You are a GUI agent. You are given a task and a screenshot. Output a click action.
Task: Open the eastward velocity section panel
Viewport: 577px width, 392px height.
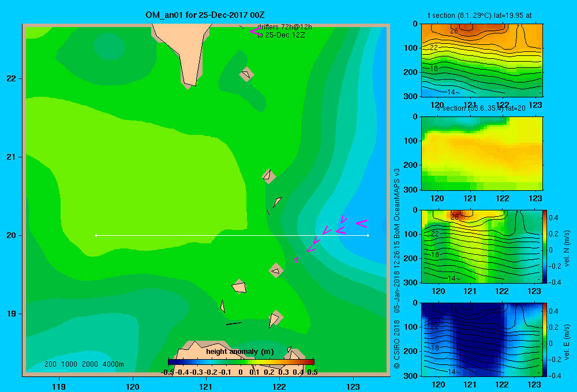click(482, 340)
